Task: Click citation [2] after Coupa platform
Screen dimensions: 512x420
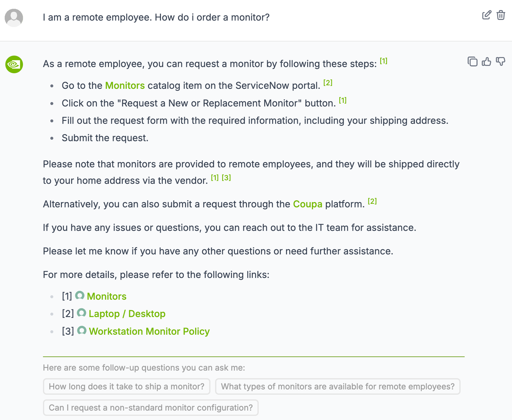Action: 372,201
